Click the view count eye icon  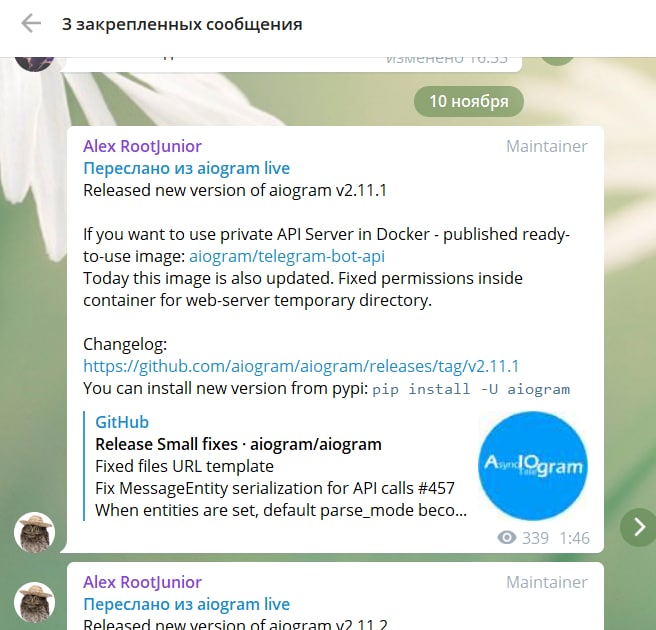point(507,538)
